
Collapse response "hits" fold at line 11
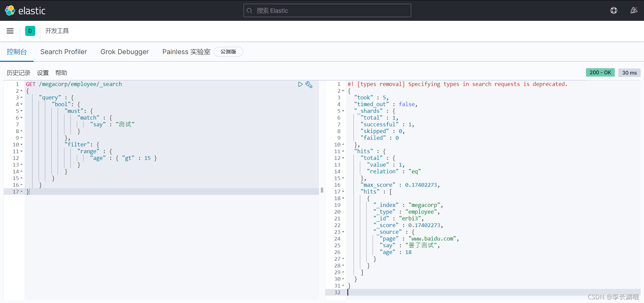(343, 151)
